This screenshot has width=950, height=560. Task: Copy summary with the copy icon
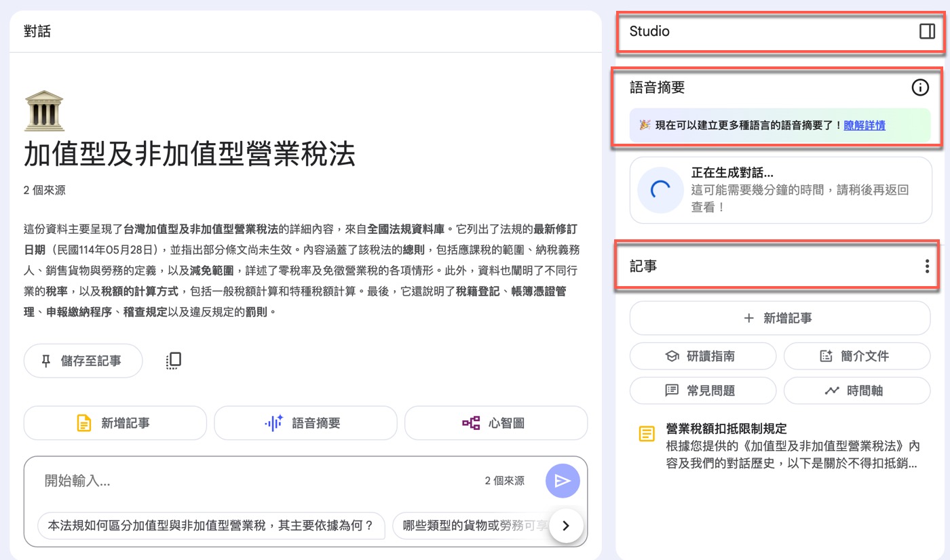174,361
